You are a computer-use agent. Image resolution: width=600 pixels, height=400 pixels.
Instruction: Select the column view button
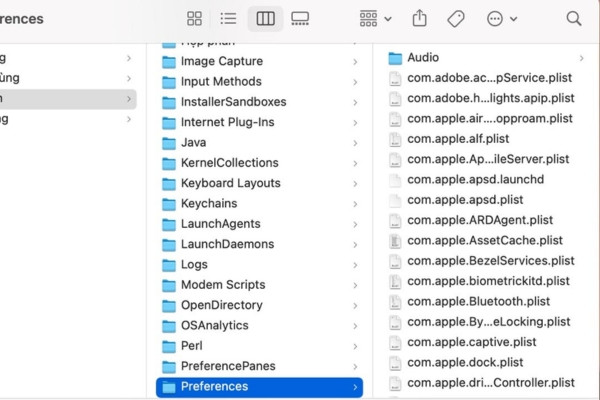tap(265, 18)
